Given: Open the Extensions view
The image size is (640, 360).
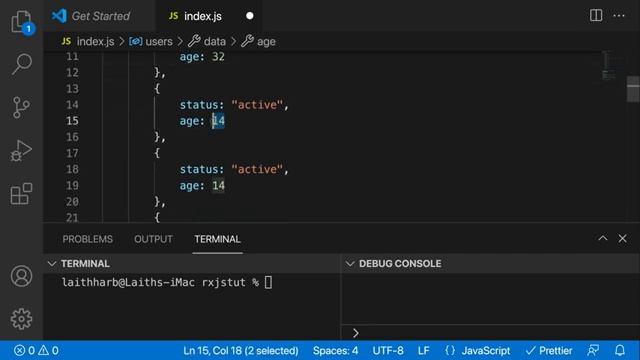Looking at the screenshot, I should tap(21, 193).
